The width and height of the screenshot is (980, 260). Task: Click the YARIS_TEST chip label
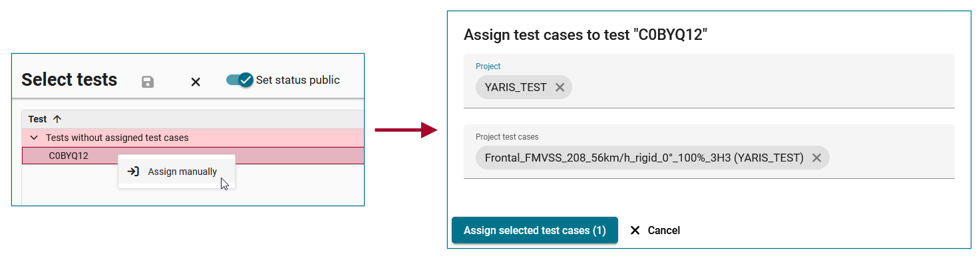coord(516,87)
